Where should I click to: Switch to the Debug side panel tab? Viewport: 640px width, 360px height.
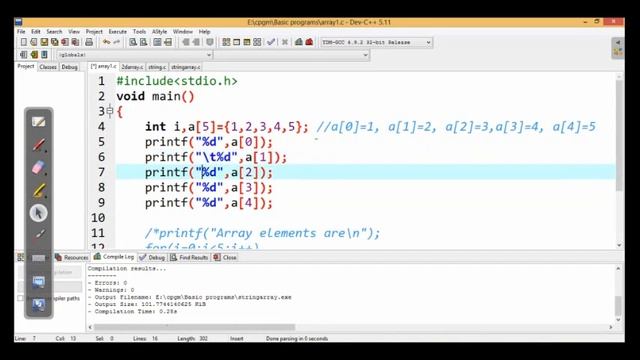point(69,67)
